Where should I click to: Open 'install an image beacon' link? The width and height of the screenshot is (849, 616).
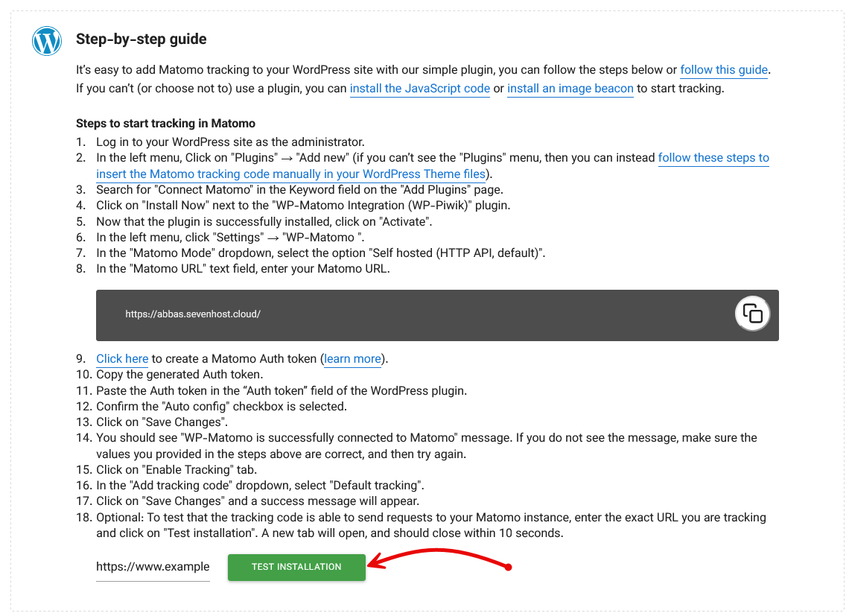570,89
